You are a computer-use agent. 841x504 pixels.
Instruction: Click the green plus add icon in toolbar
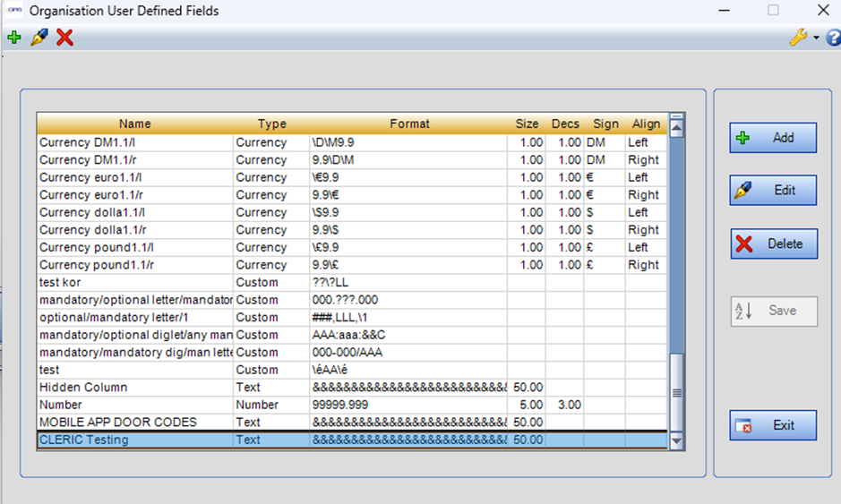pos(13,38)
